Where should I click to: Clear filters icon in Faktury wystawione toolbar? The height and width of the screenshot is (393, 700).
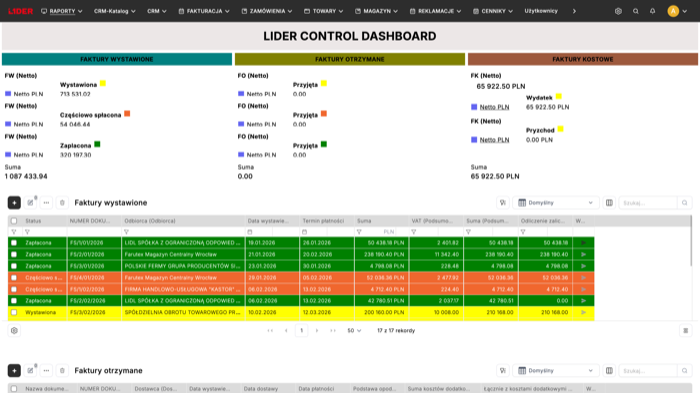(503, 203)
